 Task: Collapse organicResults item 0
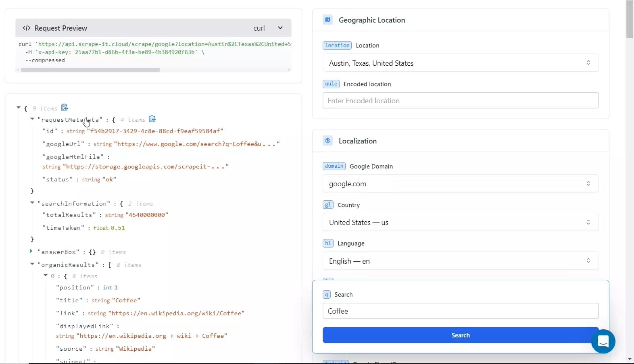(x=46, y=275)
